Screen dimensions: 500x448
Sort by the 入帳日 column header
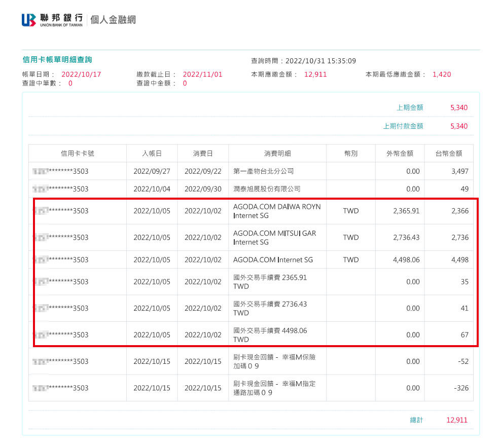point(151,153)
